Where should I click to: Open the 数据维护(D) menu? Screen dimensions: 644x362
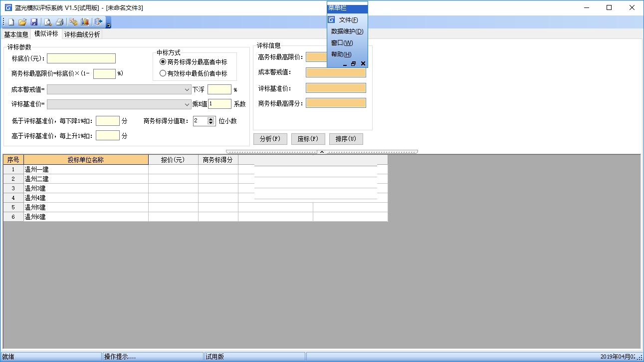(347, 31)
